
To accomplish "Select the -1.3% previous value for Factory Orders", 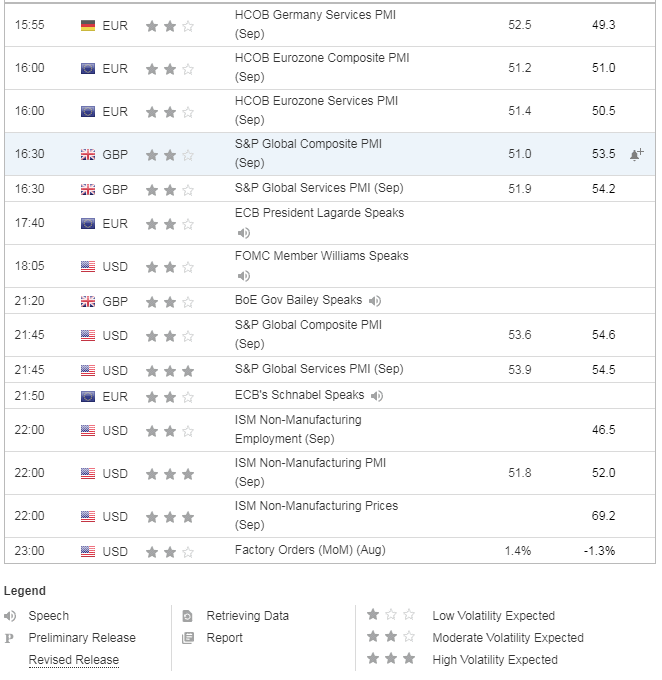I will 600,551.
